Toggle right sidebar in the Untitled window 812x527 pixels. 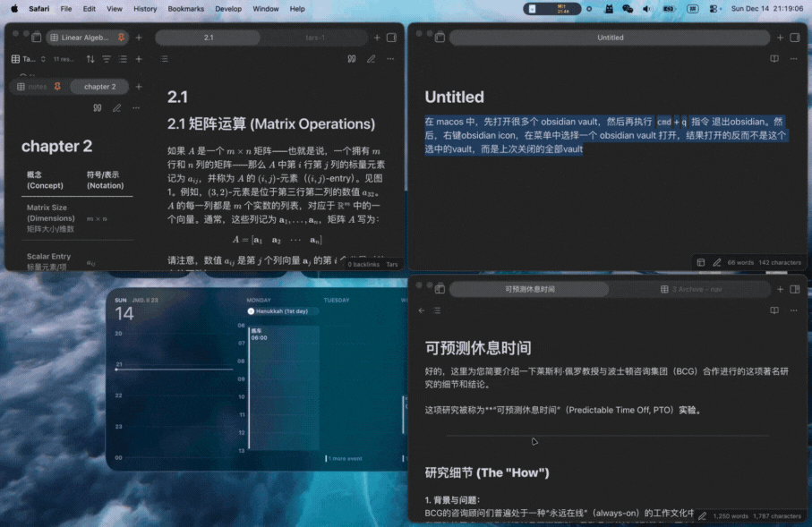794,38
